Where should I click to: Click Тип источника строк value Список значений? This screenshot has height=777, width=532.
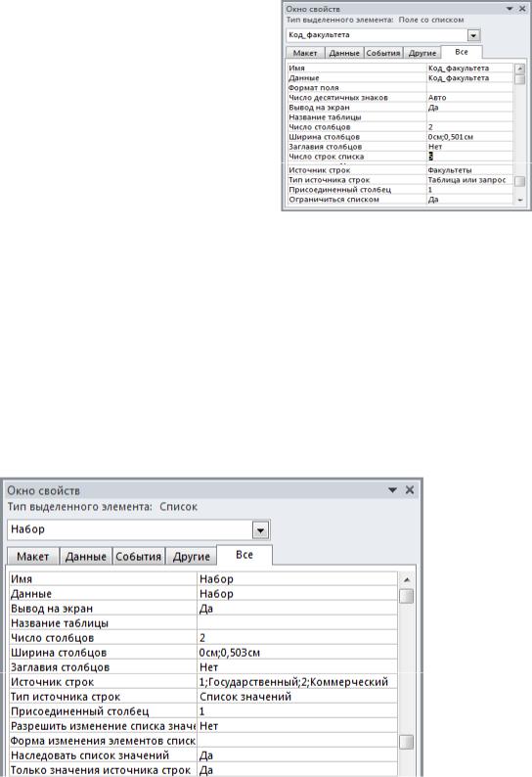click(x=296, y=697)
